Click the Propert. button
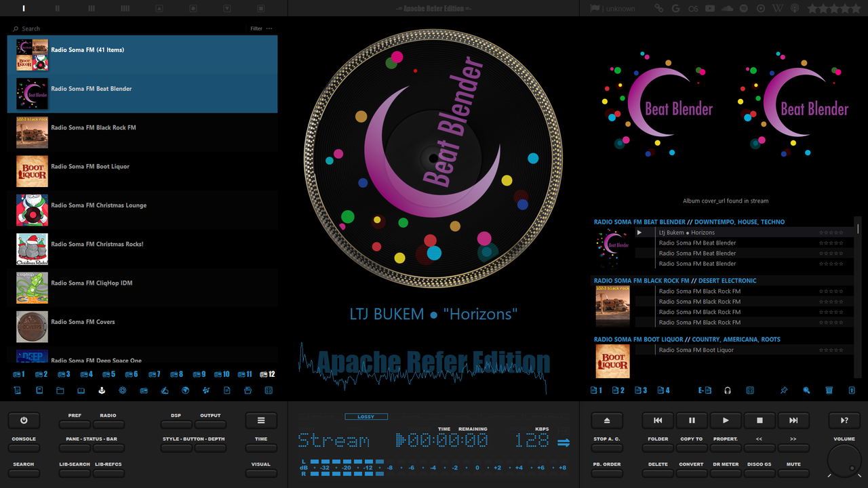 [726, 447]
